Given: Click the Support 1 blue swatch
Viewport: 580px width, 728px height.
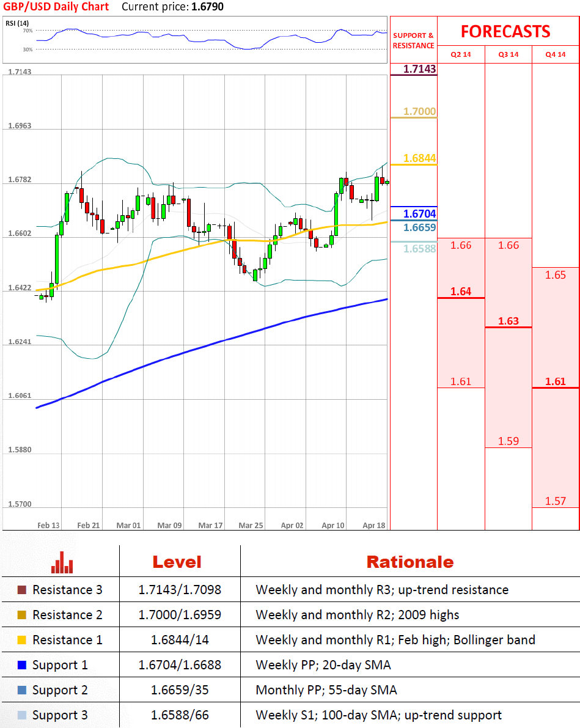Looking at the screenshot, I should [22, 665].
